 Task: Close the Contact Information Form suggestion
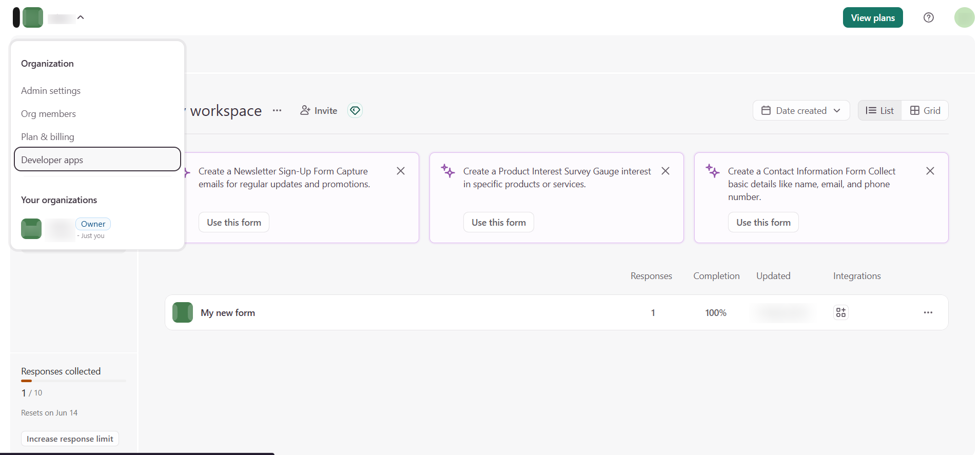click(930, 171)
